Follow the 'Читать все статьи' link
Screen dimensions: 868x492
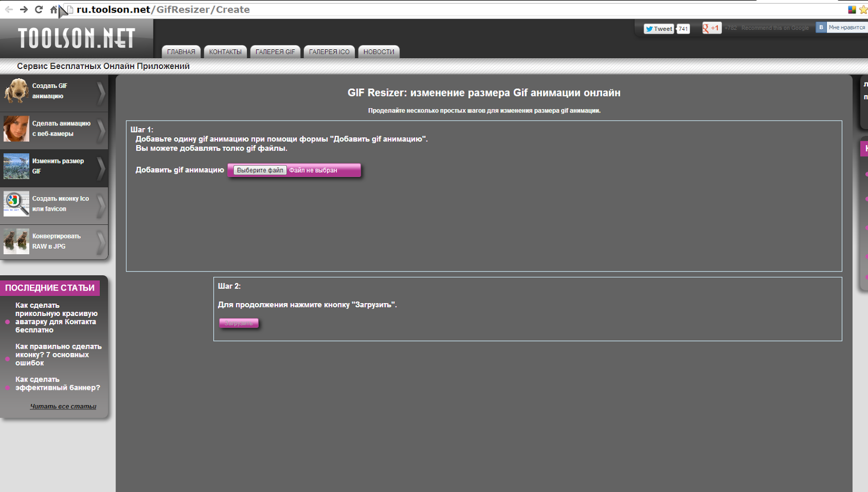(x=63, y=406)
